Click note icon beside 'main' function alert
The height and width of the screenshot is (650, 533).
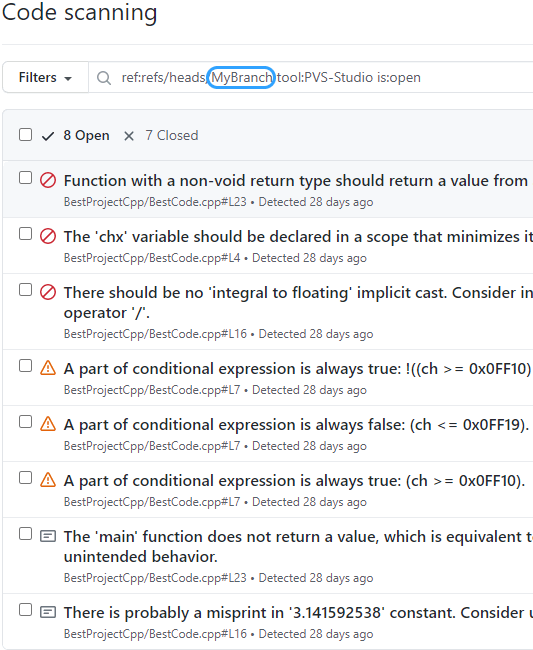tap(48, 536)
